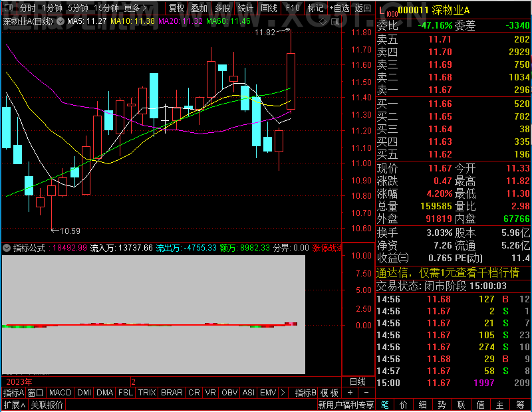Switch indicator to OBV
This screenshot has width=532, height=412.
point(229,393)
